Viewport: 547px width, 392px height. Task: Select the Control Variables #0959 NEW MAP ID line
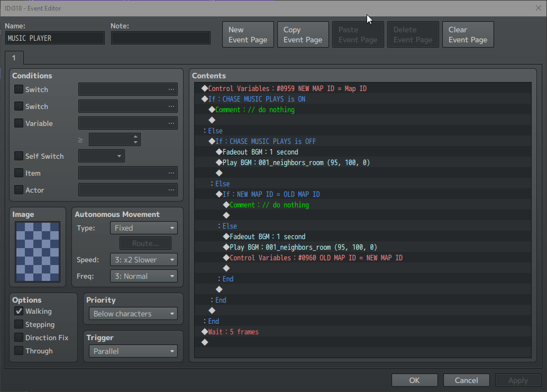363,88
